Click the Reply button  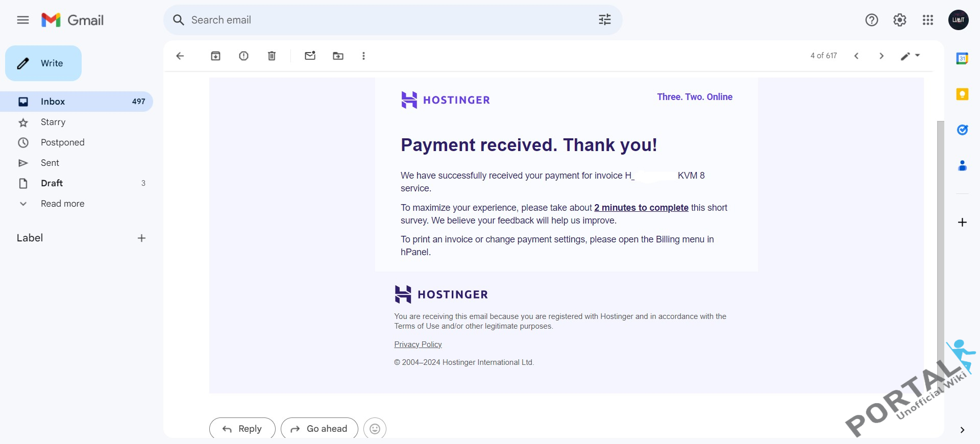click(x=242, y=429)
